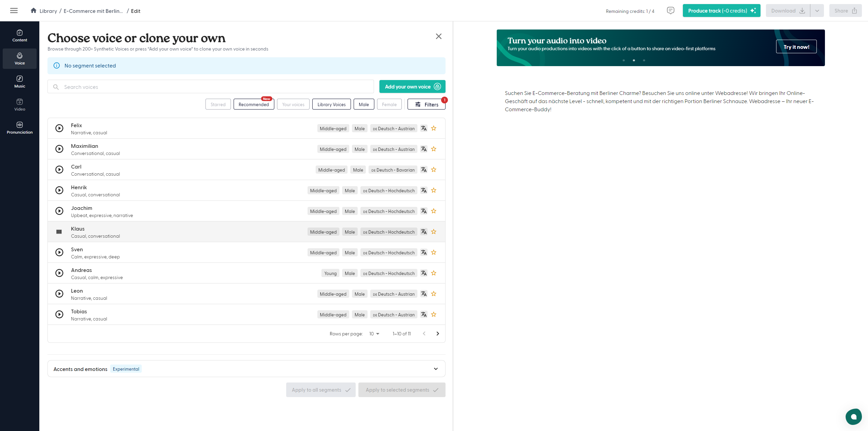Click translate icon for Felix voice
Screen dimensions: 868x431
coord(424,128)
